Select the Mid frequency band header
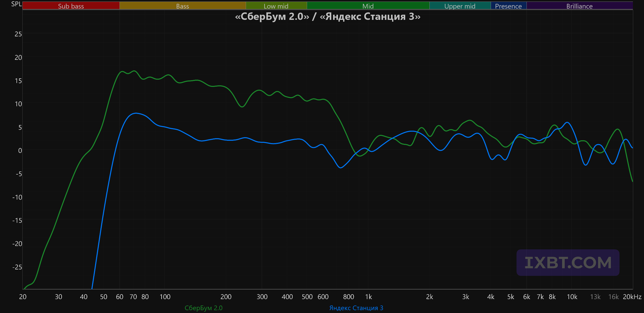The image size is (644, 313). 368,6
